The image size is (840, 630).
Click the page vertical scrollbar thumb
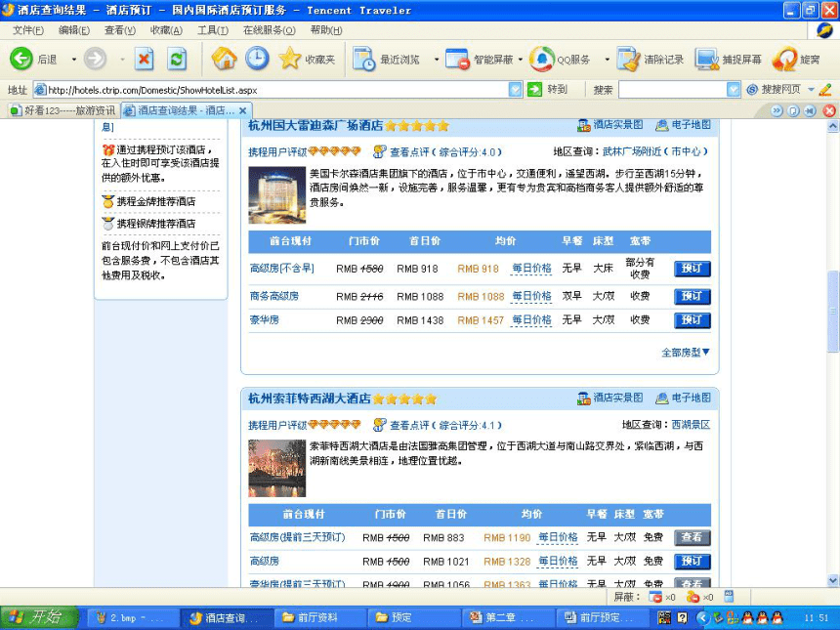[x=833, y=312]
